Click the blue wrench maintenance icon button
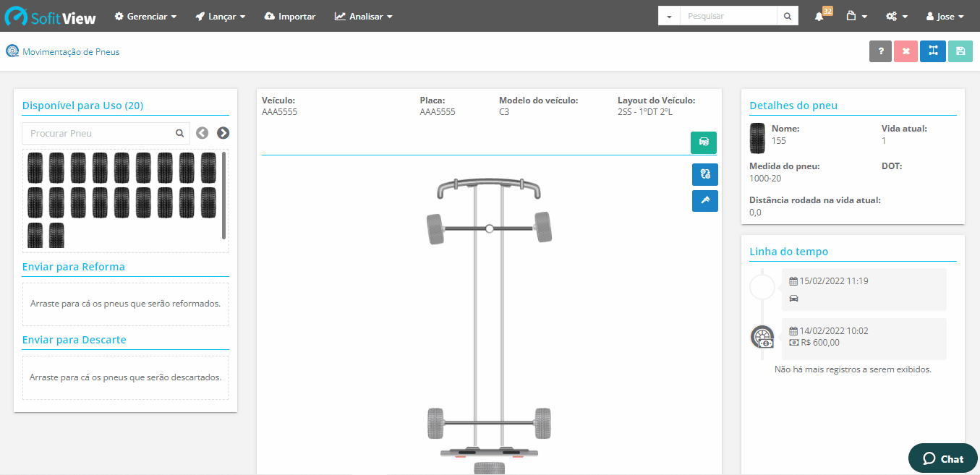 click(x=705, y=201)
